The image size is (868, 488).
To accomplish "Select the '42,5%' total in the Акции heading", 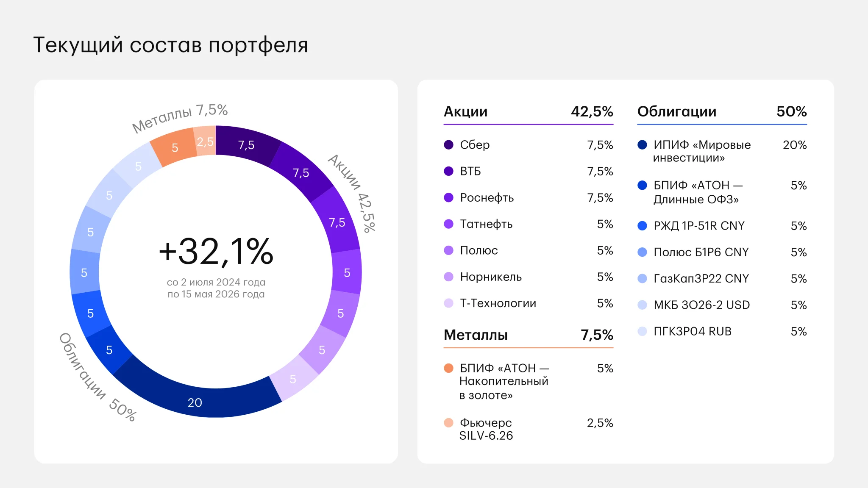I will [x=592, y=111].
